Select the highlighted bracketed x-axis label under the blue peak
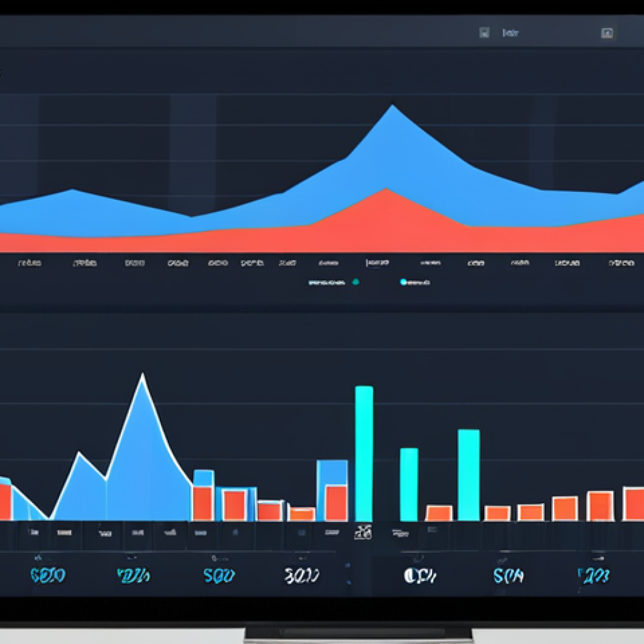 pos(377,262)
